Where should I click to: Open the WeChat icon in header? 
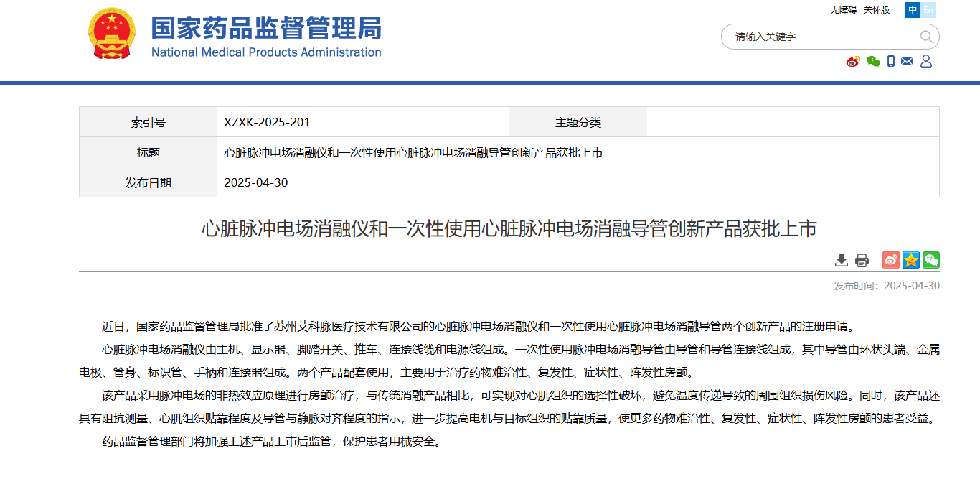[873, 62]
